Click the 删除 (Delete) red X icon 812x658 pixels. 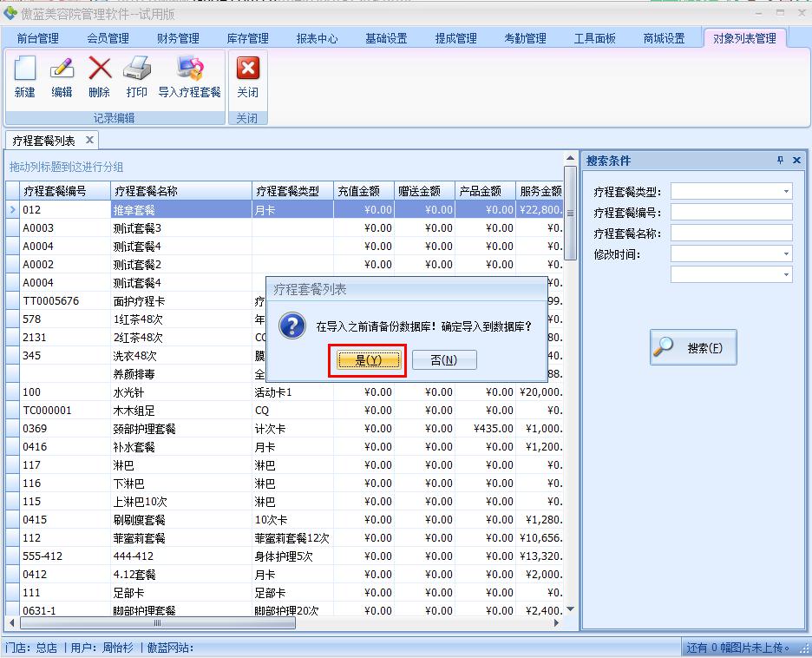(x=100, y=69)
